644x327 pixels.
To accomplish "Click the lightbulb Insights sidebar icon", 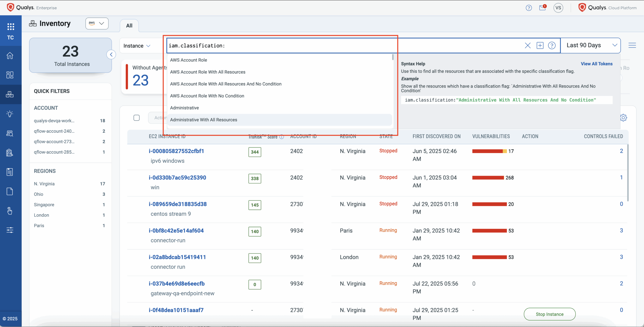I will pos(10,114).
